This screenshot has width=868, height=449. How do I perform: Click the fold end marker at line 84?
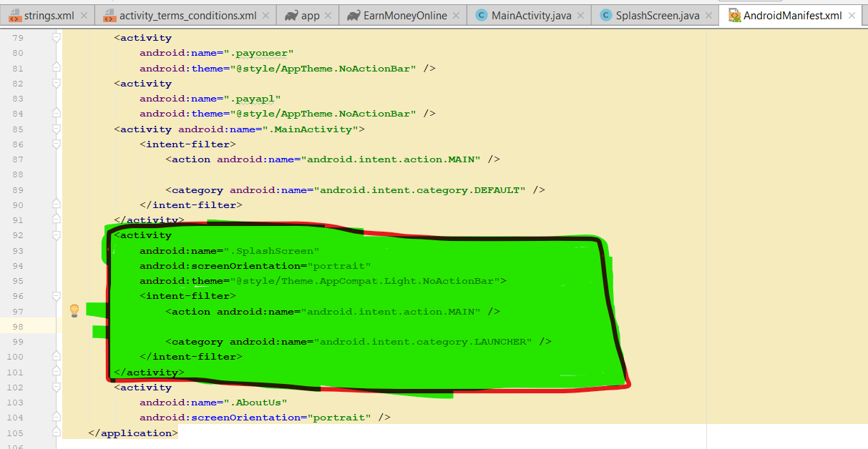pos(57,114)
